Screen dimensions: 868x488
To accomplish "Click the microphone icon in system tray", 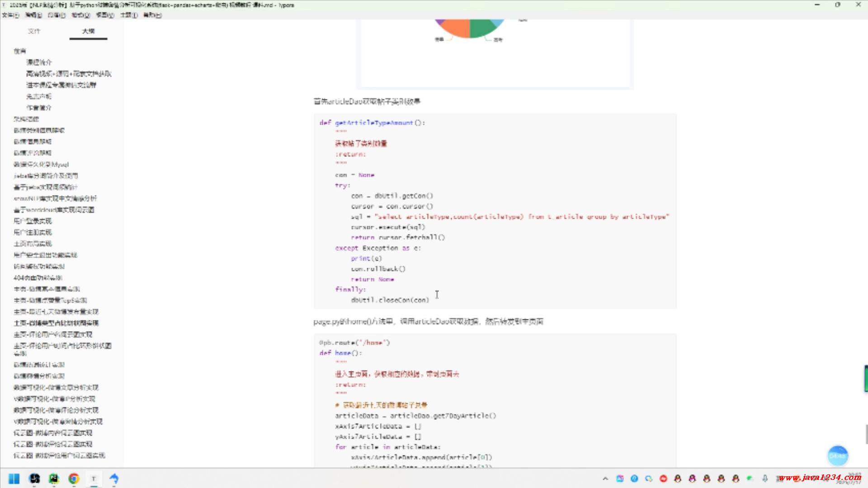I will [x=764, y=479].
